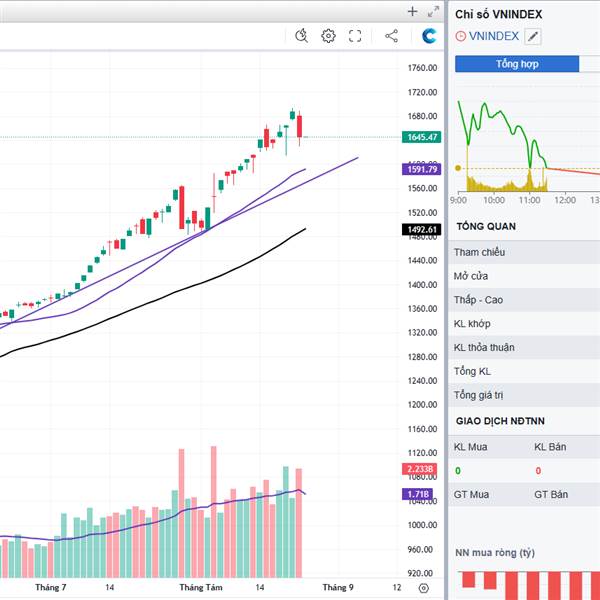Click the KL Mua label

pyautogui.click(x=470, y=447)
